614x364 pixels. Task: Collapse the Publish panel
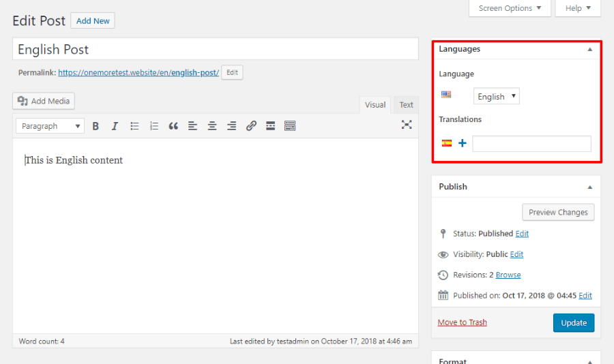(590, 187)
